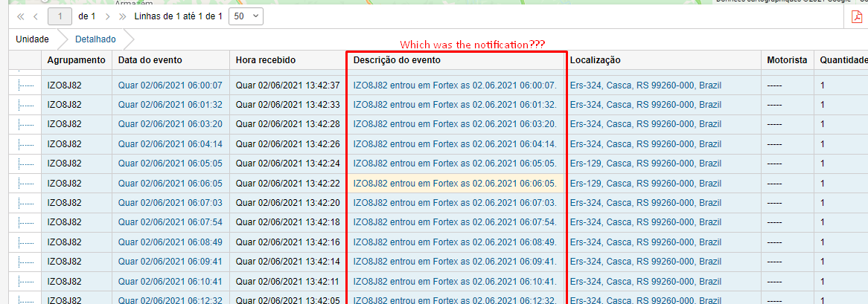Go to the next page

(x=108, y=16)
